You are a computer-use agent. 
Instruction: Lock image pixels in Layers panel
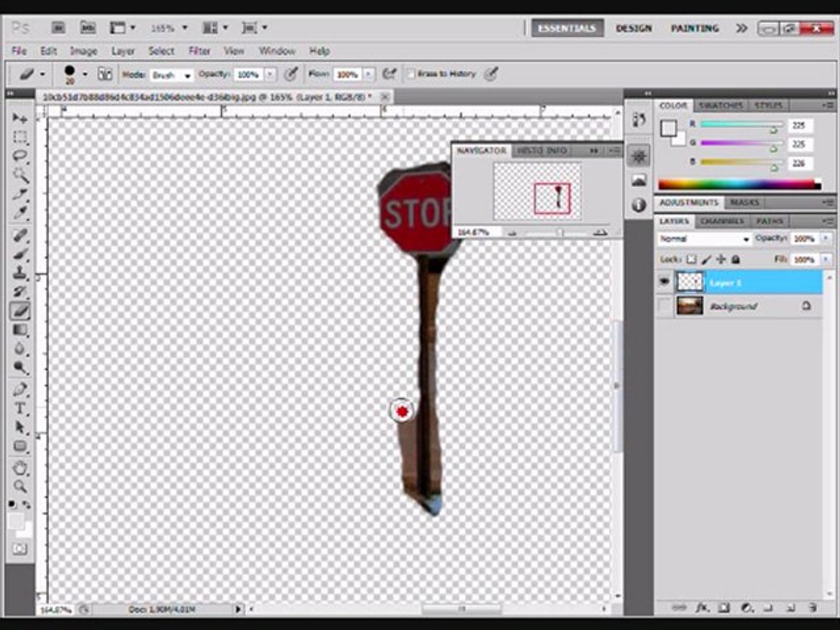coord(706,259)
